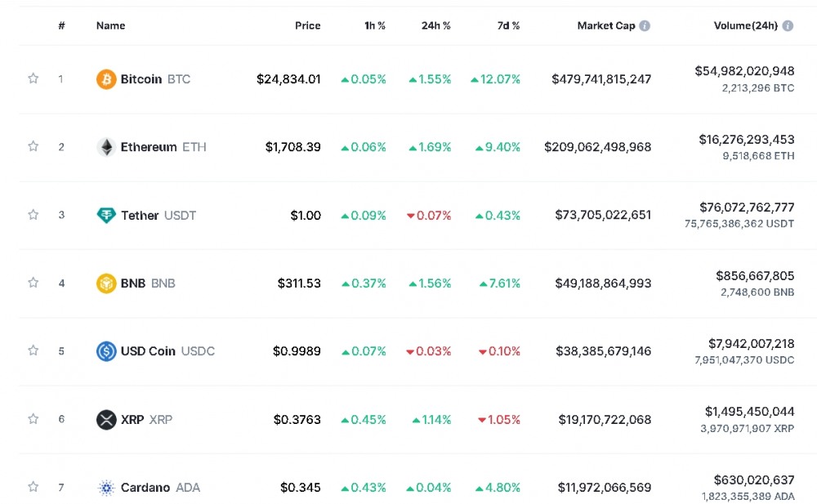The width and height of the screenshot is (817, 504).
Task: Sort by the # rank header
Action: 61,25
